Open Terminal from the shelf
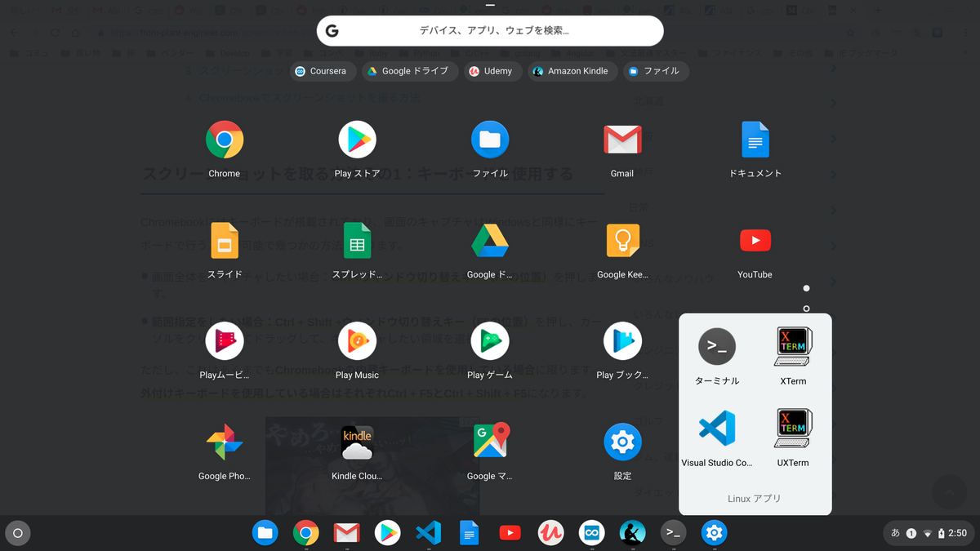Image resolution: width=980 pixels, height=551 pixels. pyautogui.click(x=673, y=533)
